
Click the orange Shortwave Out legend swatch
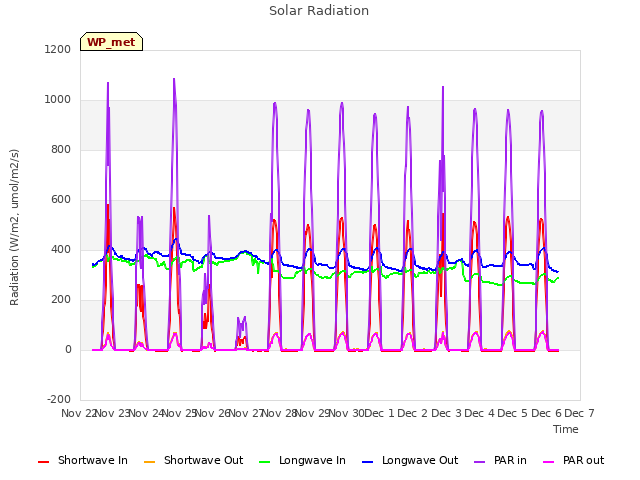(x=149, y=462)
